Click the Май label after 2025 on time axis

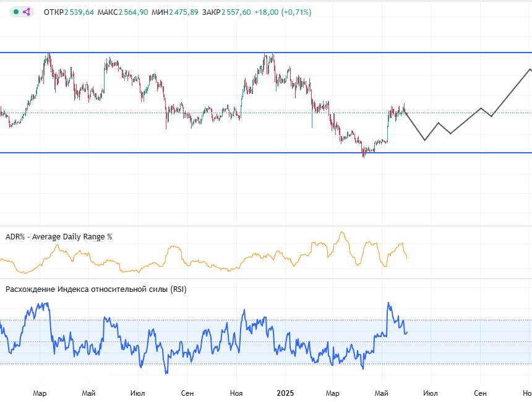(381, 393)
